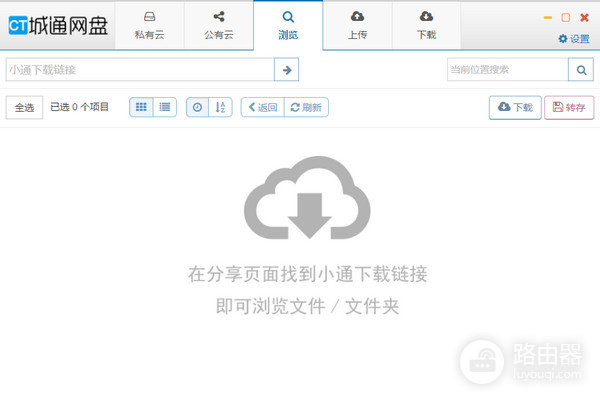Click the 刷新 refresh button
600x402 pixels.
(306, 107)
